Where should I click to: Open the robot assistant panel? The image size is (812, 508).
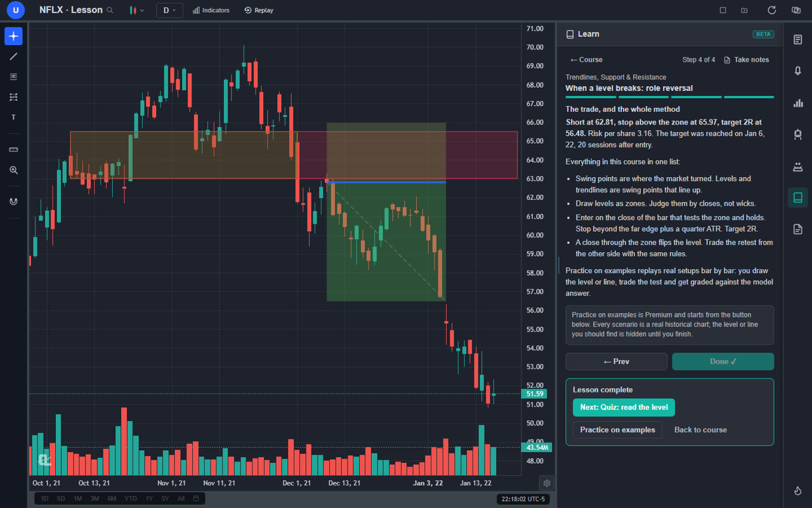(798, 134)
